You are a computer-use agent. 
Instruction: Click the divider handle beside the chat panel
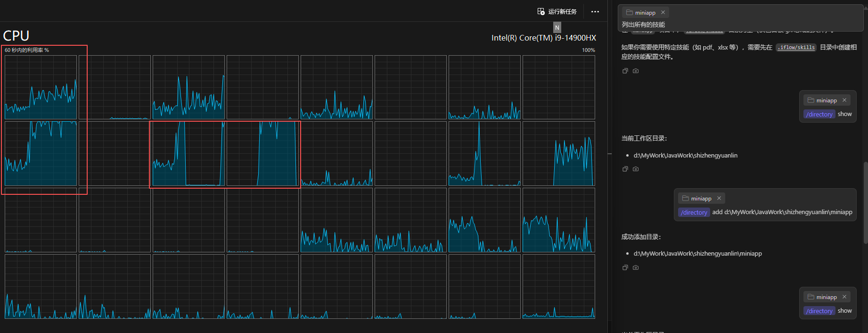coord(610,154)
